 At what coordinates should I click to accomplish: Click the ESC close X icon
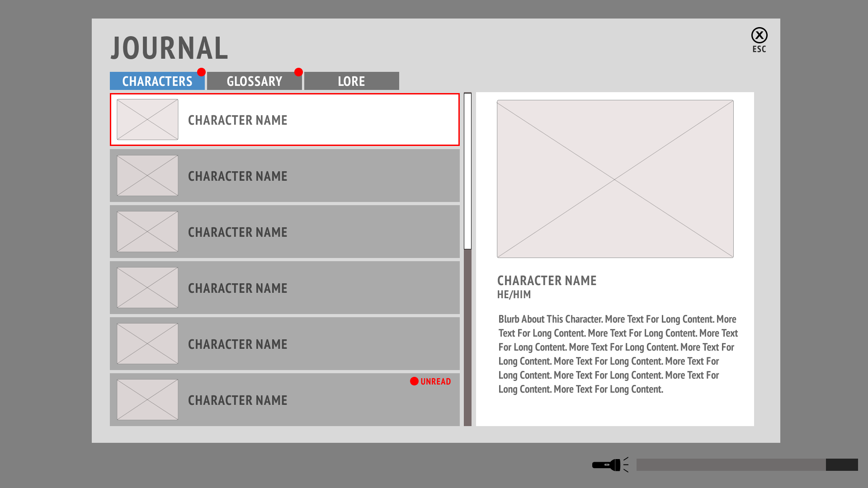click(759, 35)
